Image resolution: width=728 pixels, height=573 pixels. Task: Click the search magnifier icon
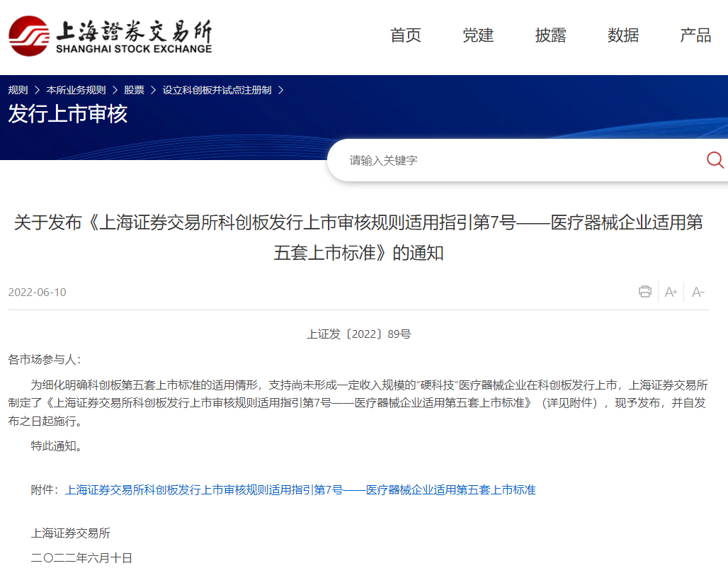(714, 159)
